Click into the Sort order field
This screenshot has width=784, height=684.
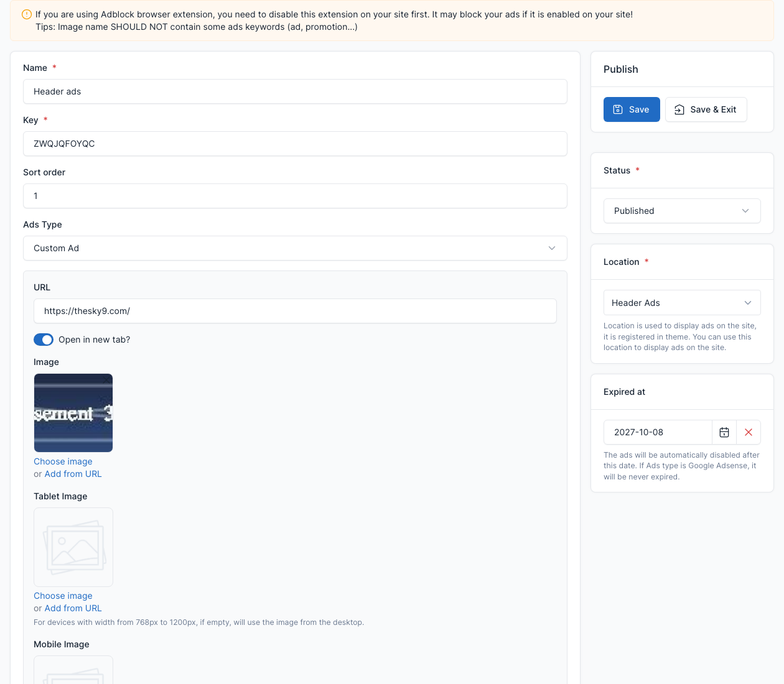295,196
